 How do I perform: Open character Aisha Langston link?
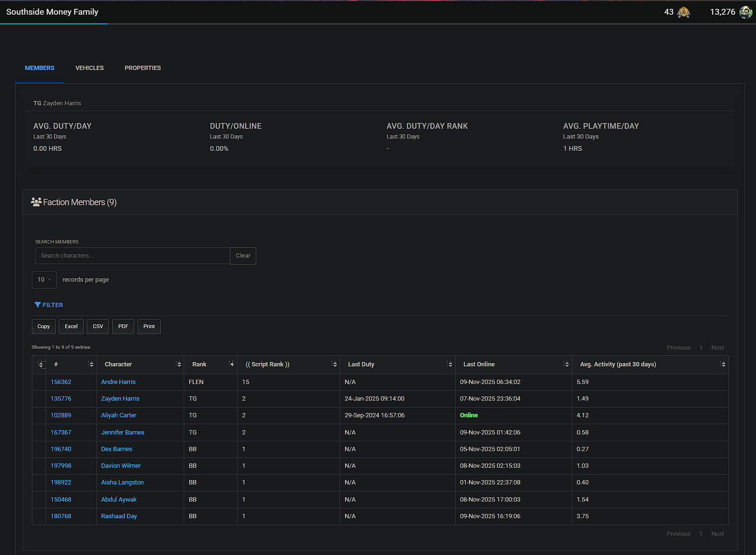122,483
